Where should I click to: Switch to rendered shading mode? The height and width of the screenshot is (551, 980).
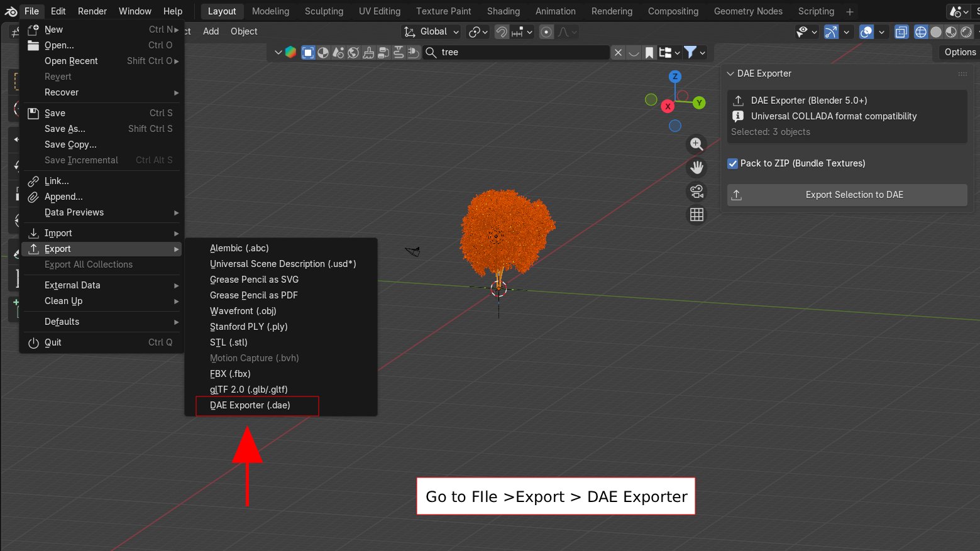(x=966, y=32)
